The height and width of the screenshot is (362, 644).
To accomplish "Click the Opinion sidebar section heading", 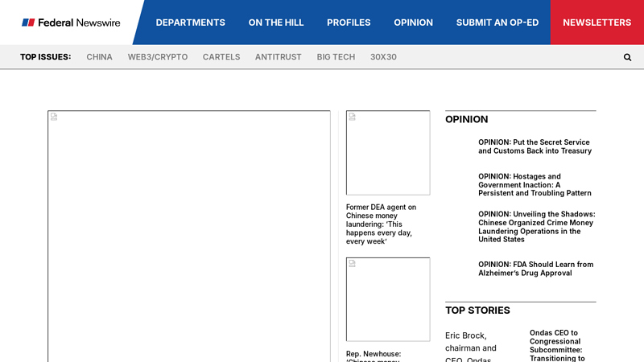I will tap(467, 119).
